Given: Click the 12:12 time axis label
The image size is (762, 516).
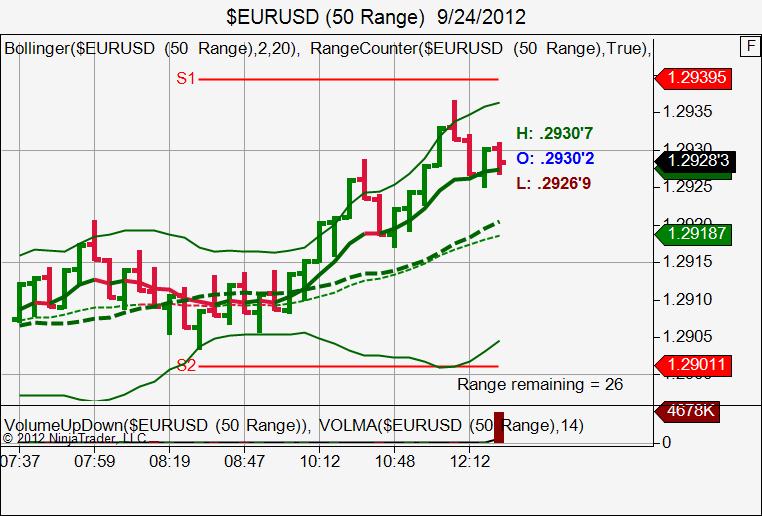Looking at the screenshot, I should point(469,461).
